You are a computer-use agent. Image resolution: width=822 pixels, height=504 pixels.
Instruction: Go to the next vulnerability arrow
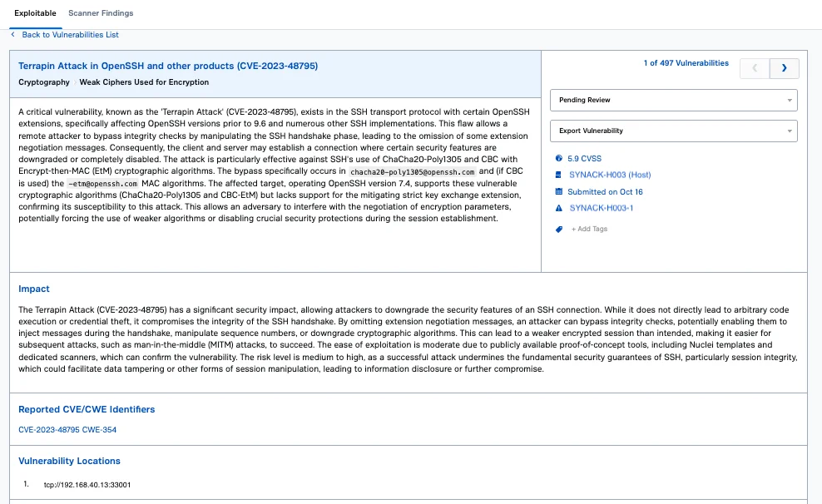click(785, 68)
